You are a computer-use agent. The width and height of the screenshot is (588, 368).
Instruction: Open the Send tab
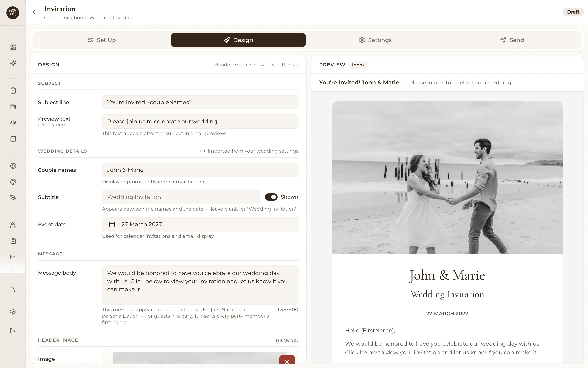(512, 40)
